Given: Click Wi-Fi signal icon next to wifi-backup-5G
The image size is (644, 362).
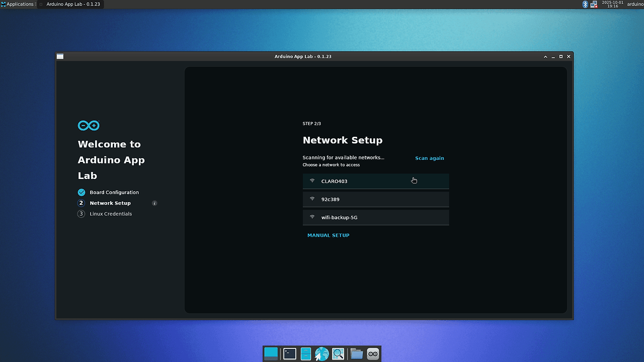Looking at the screenshot, I should tap(312, 217).
